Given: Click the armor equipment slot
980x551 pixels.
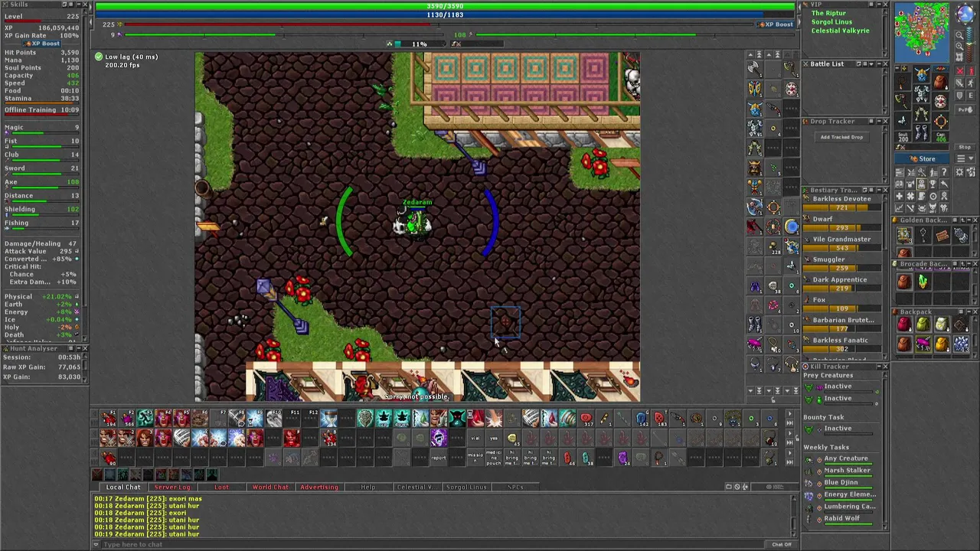Looking at the screenshot, I should pyautogui.click(x=922, y=93).
